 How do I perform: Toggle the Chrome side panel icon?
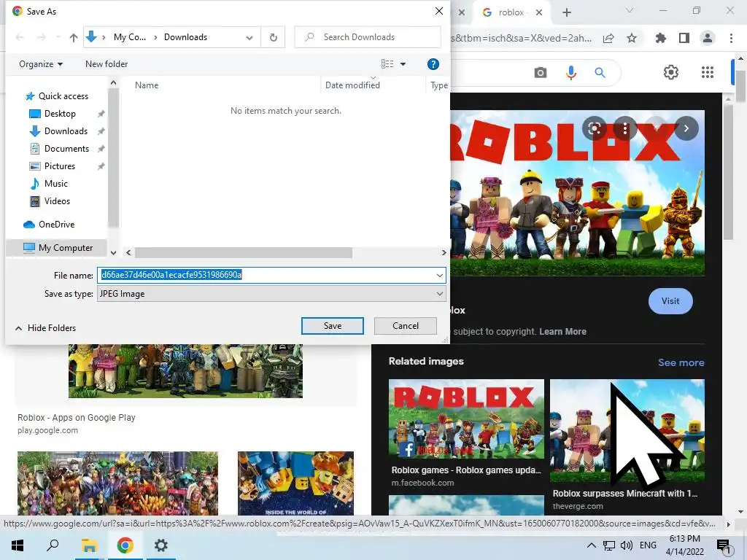684,38
